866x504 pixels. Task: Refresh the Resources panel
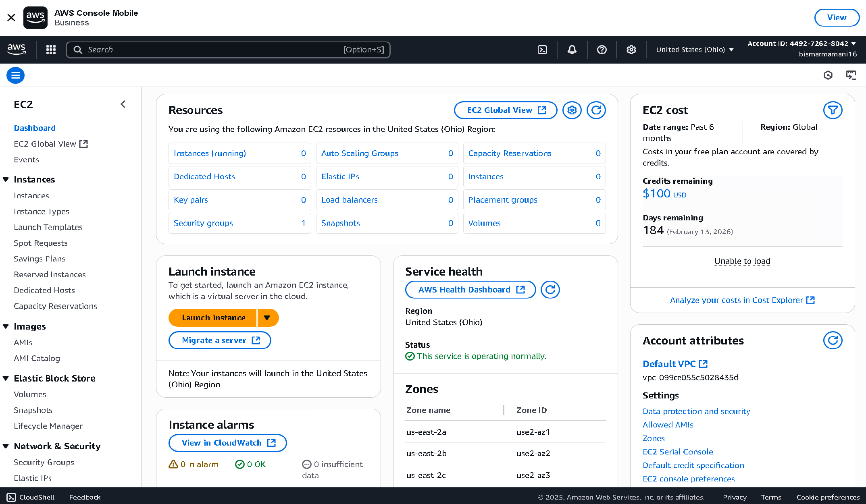pyautogui.click(x=596, y=110)
